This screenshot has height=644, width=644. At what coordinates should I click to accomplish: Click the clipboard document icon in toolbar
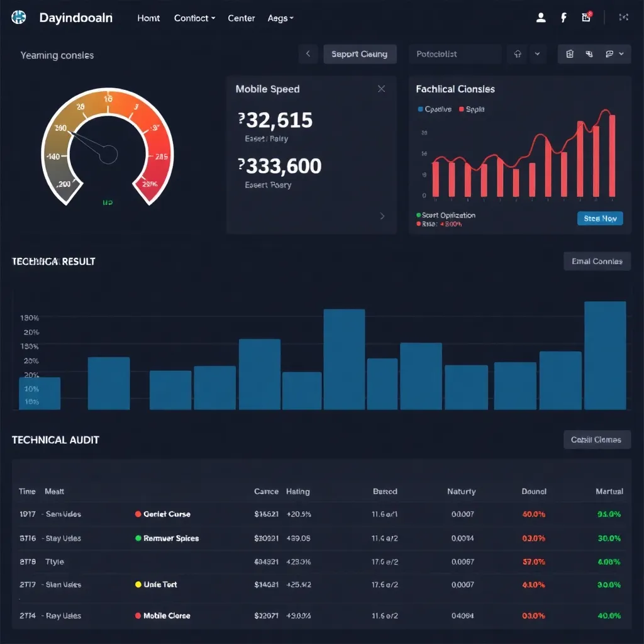pos(570,54)
